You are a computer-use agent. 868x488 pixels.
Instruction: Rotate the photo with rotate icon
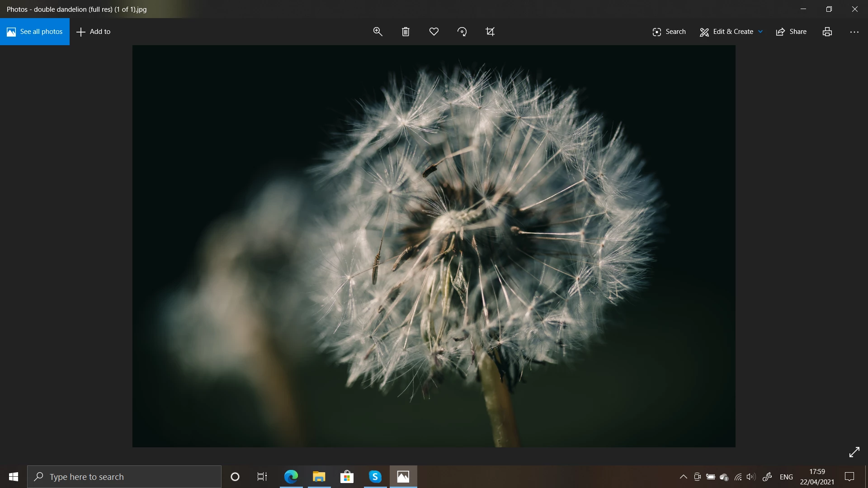pos(462,32)
